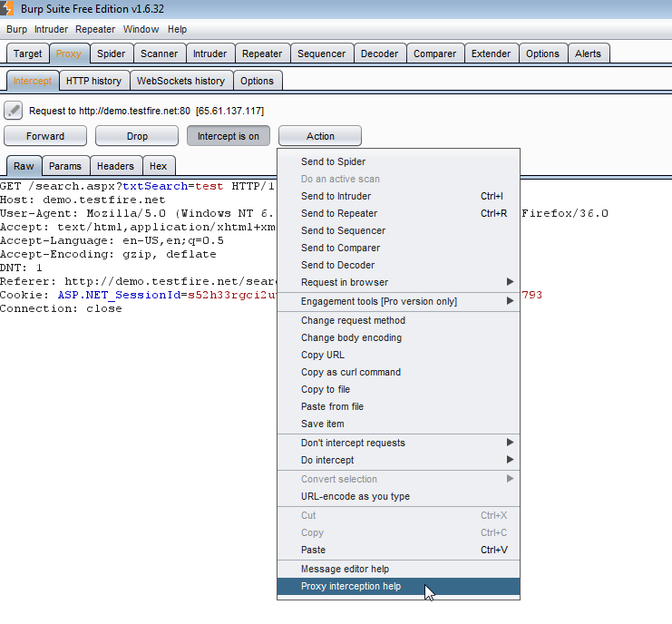Select Copy as curl command
Image resolution: width=672 pixels, height=624 pixels.
(350, 372)
